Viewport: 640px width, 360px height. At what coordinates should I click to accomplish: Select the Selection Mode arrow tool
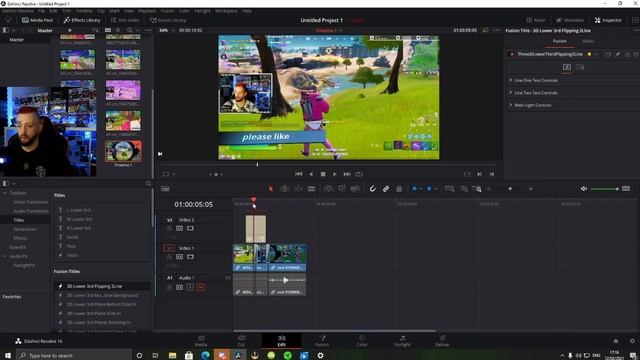[271, 189]
